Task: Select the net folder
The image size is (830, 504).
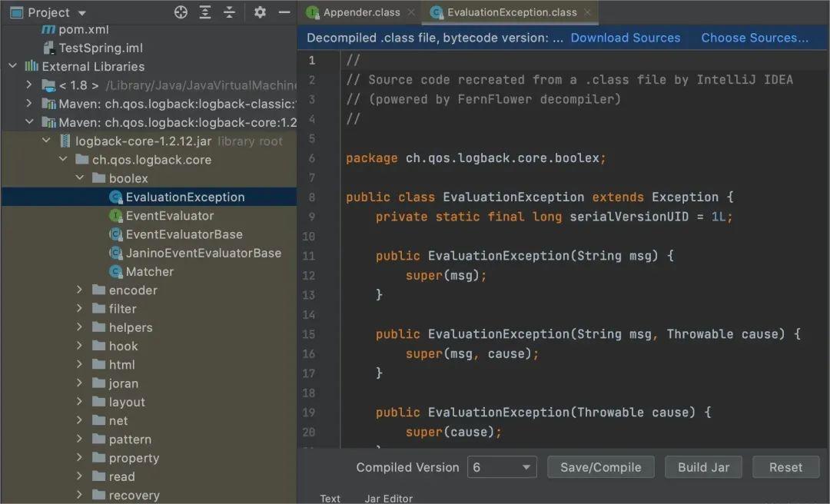Action: (x=118, y=420)
